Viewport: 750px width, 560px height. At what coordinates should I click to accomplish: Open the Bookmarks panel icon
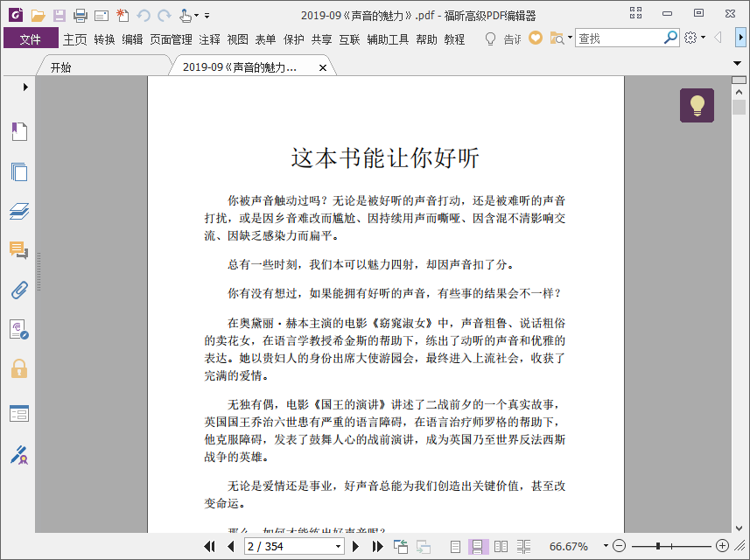19,131
